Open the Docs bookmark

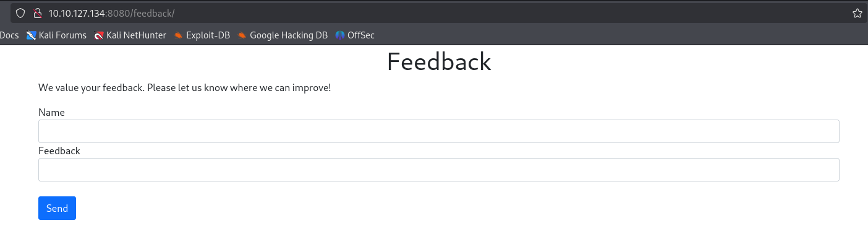9,35
